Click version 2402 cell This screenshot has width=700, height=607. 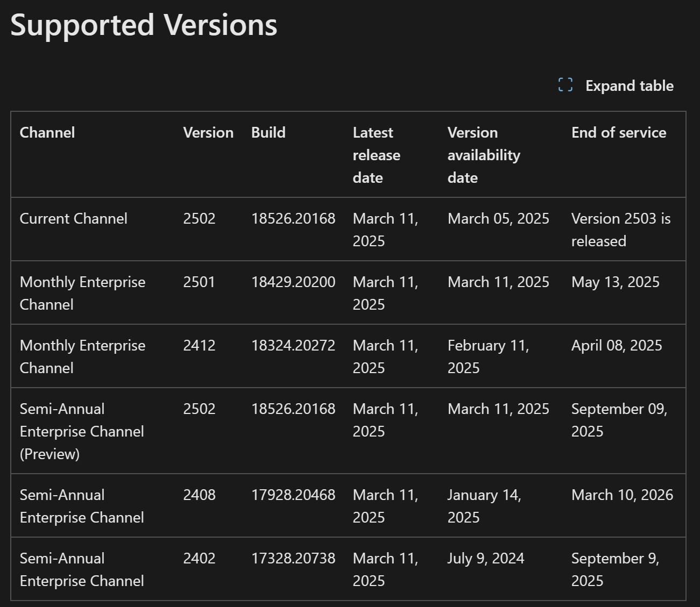click(199, 559)
